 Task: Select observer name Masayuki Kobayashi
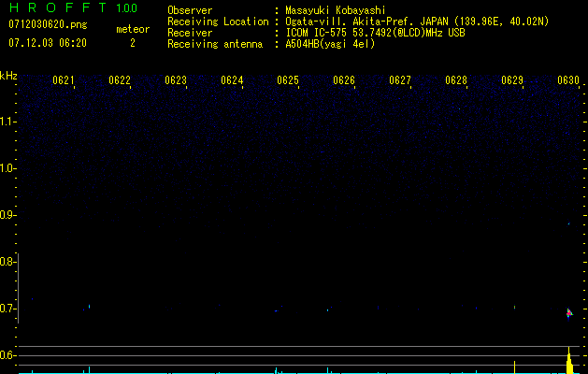click(x=336, y=10)
